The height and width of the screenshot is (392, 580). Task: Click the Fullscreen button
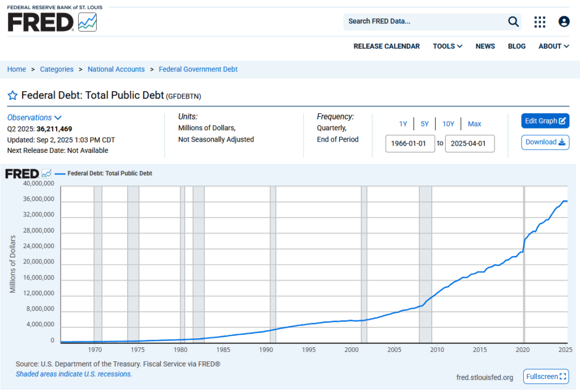(x=546, y=377)
